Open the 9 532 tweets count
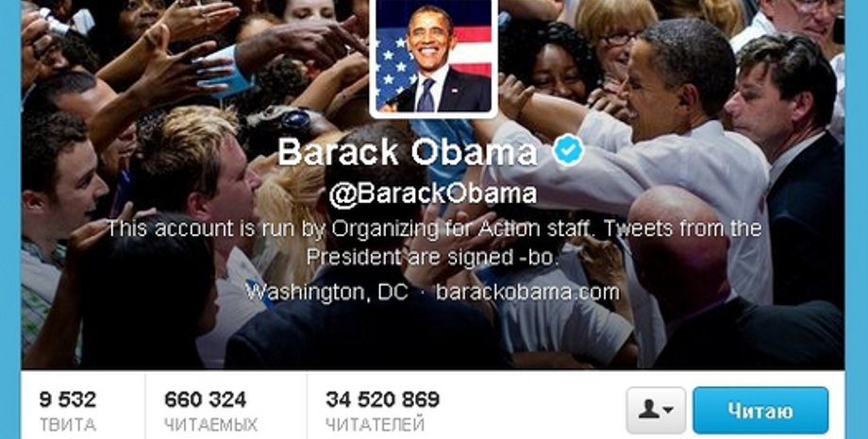 68,398
